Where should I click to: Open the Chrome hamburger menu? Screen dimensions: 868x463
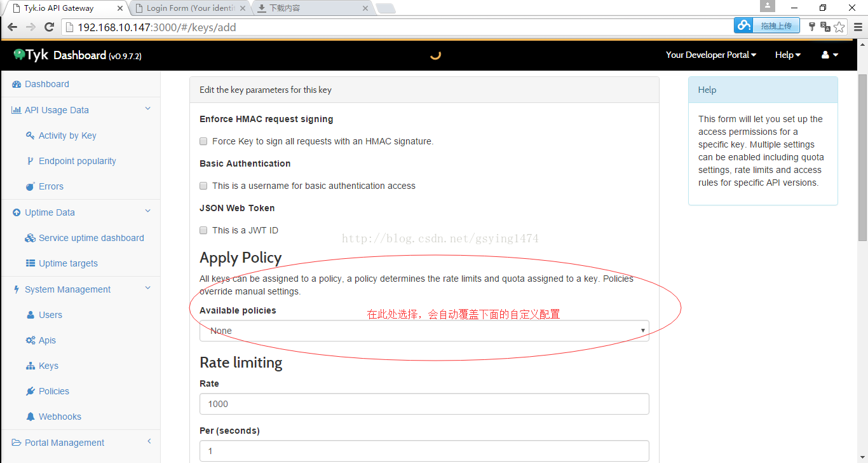coord(857,27)
